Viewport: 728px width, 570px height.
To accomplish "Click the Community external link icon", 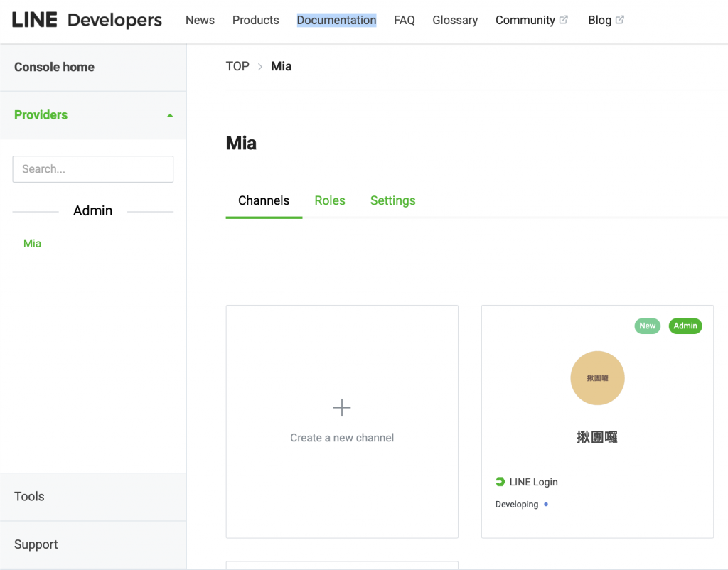I will tap(564, 19).
